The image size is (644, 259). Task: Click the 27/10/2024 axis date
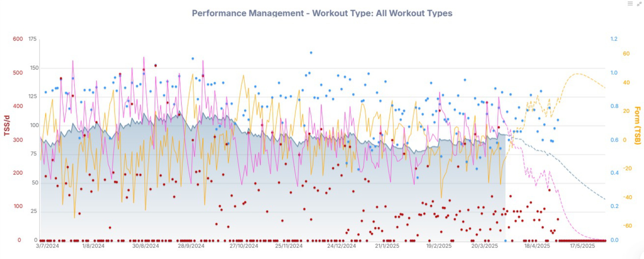coord(244,246)
